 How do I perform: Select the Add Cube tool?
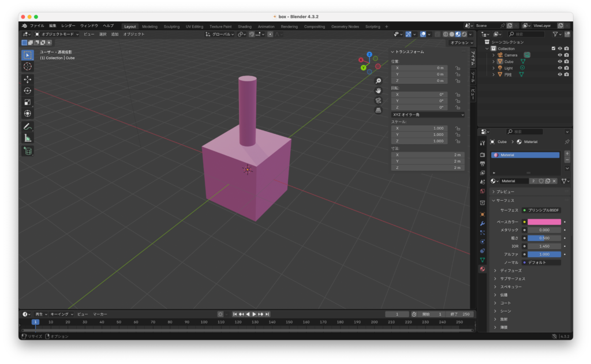coord(28,151)
